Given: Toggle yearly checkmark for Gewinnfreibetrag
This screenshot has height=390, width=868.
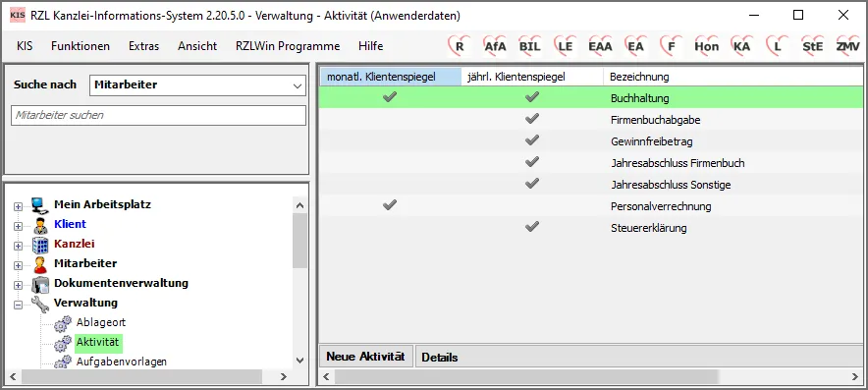Looking at the screenshot, I should click(532, 140).
